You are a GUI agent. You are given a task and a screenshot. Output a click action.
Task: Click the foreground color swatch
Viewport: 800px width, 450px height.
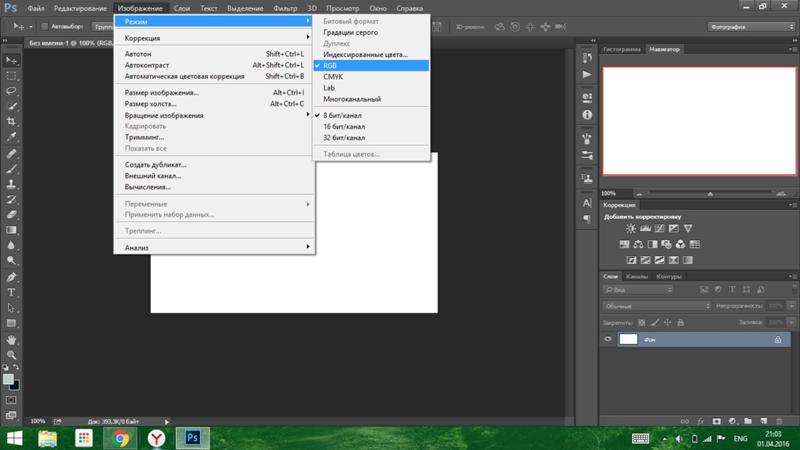[8, 380]
